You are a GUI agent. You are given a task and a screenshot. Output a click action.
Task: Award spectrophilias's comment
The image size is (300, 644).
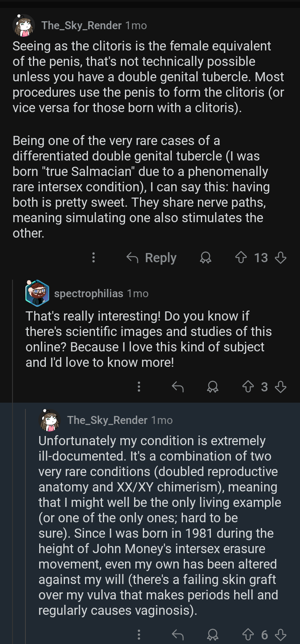(x=213, y=387)
